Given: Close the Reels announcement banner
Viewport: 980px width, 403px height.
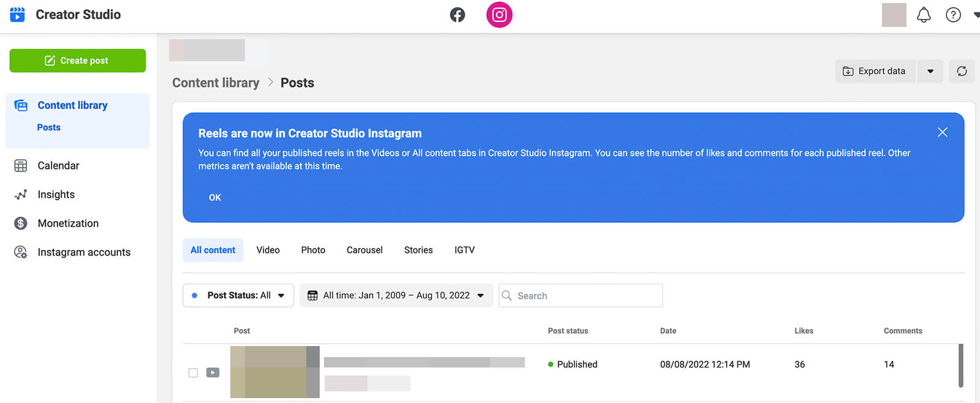Looking at the screenshot, I should [x=943, y=132].
